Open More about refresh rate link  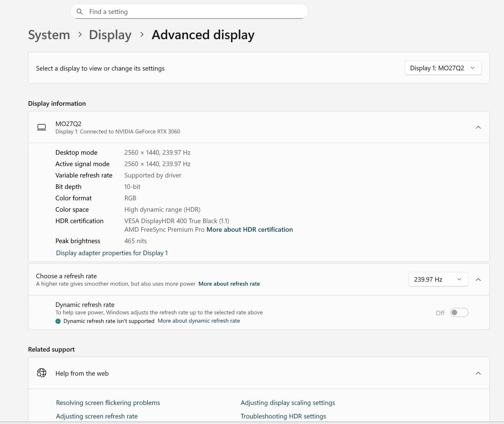229,284
